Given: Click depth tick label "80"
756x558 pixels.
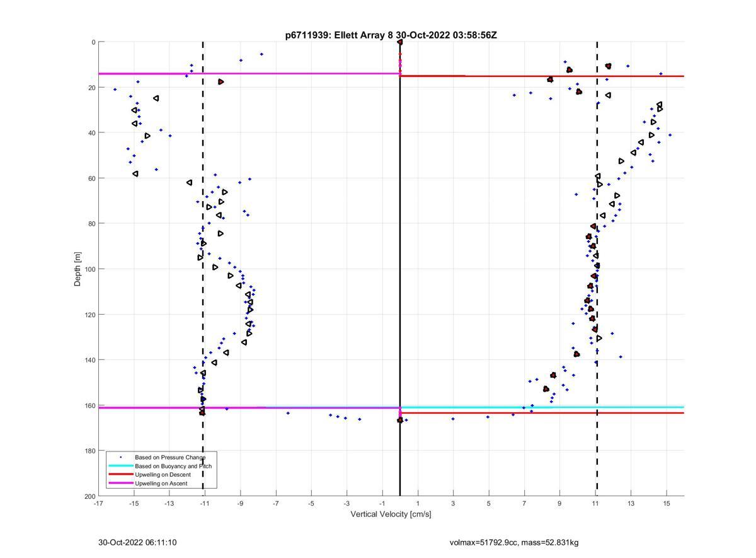Looking at the screenshot, I should click(x=91, y=224).
